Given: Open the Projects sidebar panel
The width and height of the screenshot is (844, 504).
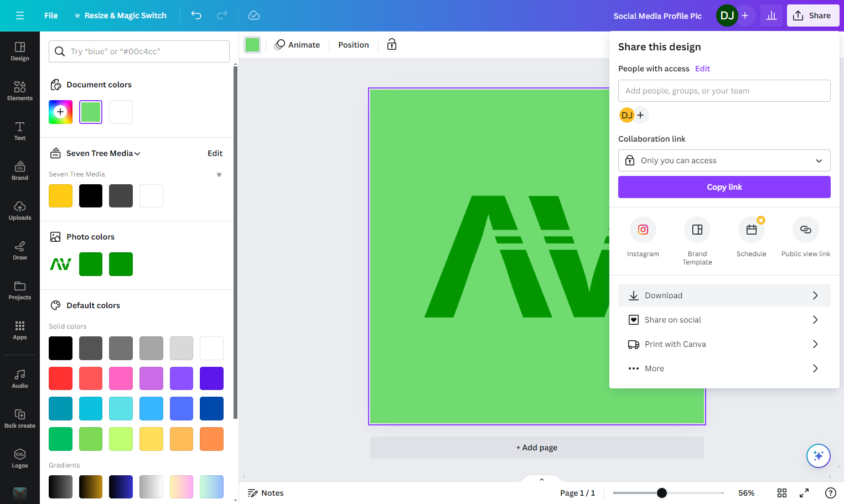Looking at the screenshot, I should coord(20,290).
